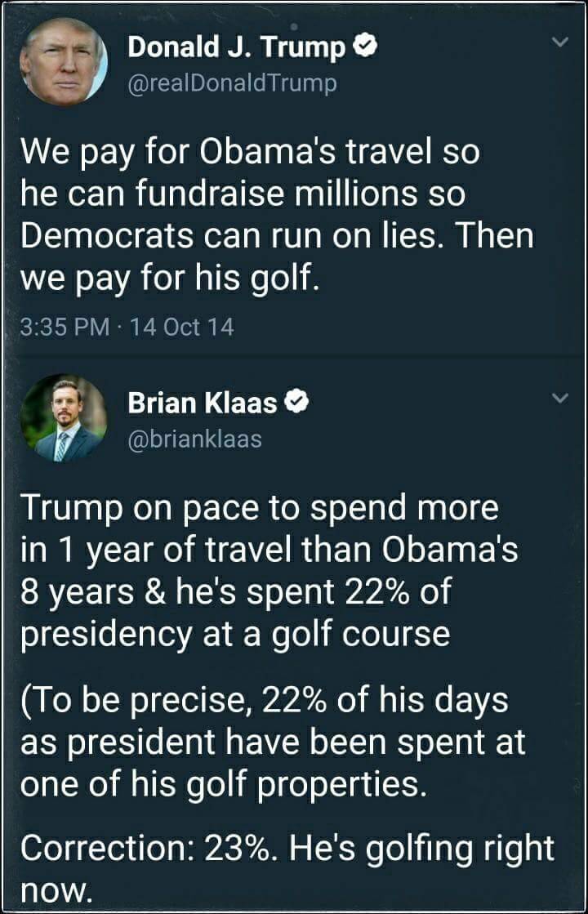
Task: Open the "Trump on pace to spend more" tweet
Action: [x=258, y=507]
